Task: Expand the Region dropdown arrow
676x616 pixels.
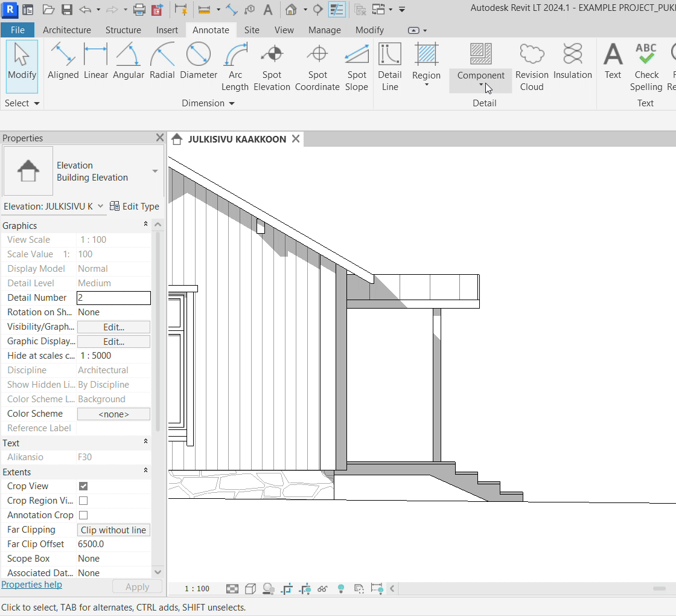Action: pyautogui.click(x=426, y=85)
